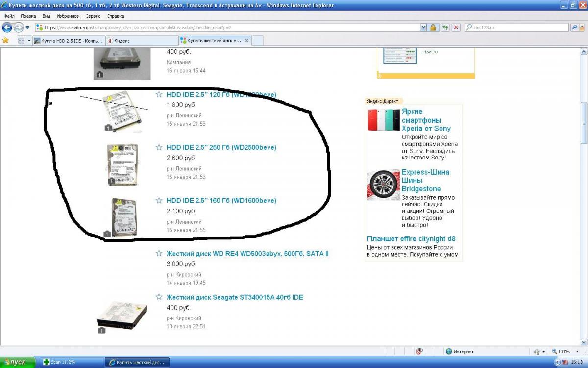Click the '14 января 19:45' date text
Screen dimensions: 588x368
186,283
